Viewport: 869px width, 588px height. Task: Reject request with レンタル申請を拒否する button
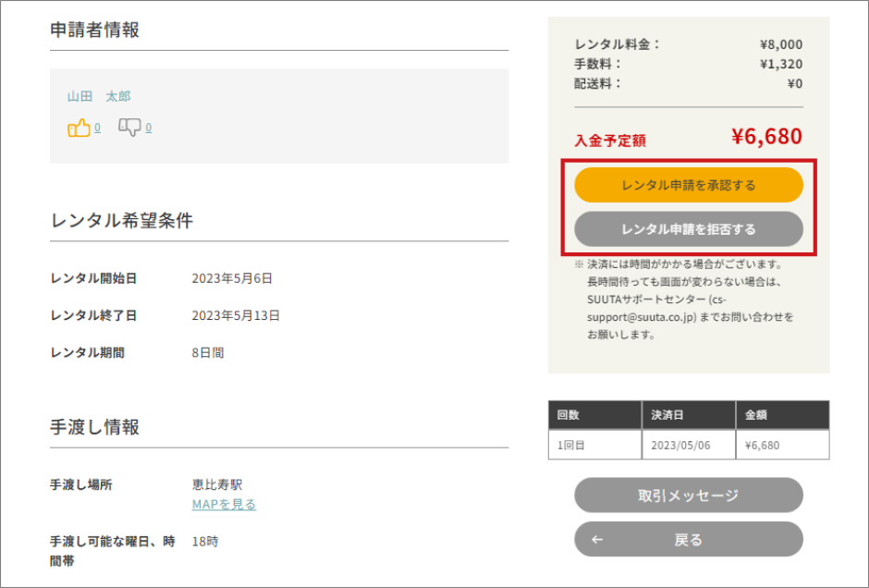[689, 229]
